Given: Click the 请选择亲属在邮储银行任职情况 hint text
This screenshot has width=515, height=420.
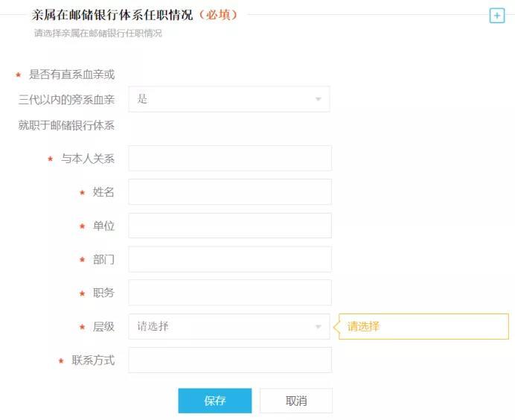Looking at the screenshot, I should 97,34.
